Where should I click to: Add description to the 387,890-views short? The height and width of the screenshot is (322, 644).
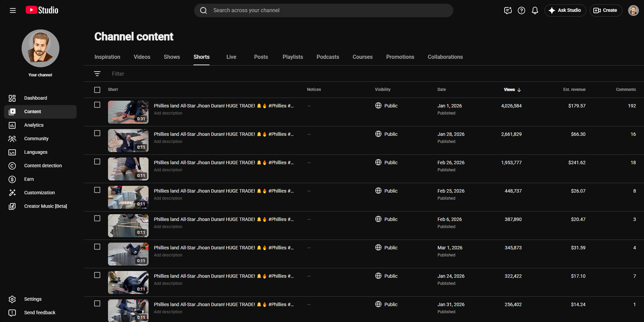tap(168, 227)
